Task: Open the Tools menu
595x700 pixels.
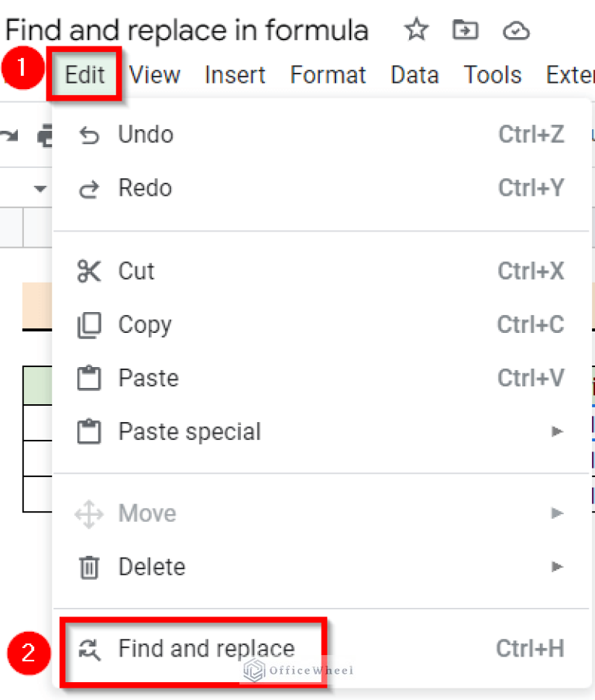Action: [492, 75]
